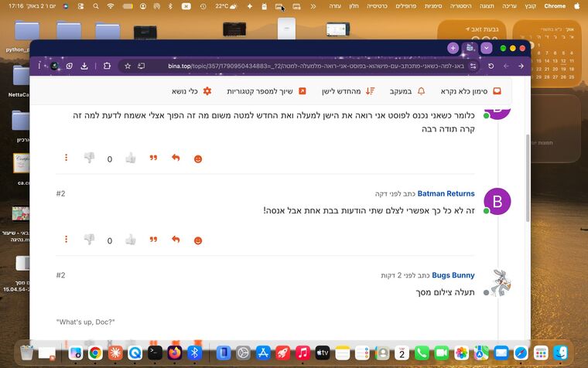This screenshot has width=588, height=368.
Task: Downvote Batman Returns' reply with thumbs down
Action: (x=89, y=239)
